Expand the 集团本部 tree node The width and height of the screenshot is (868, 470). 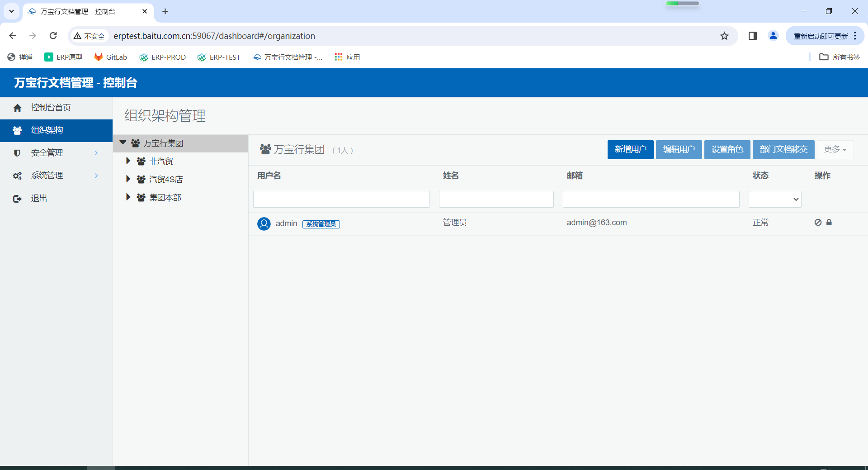pos(128,197)
